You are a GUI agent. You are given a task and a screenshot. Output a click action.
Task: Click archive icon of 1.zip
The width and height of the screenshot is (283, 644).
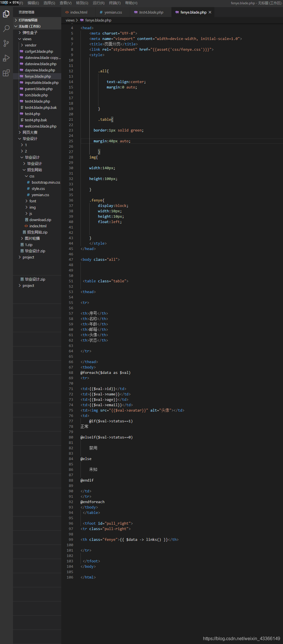click(x=22, y=245)
